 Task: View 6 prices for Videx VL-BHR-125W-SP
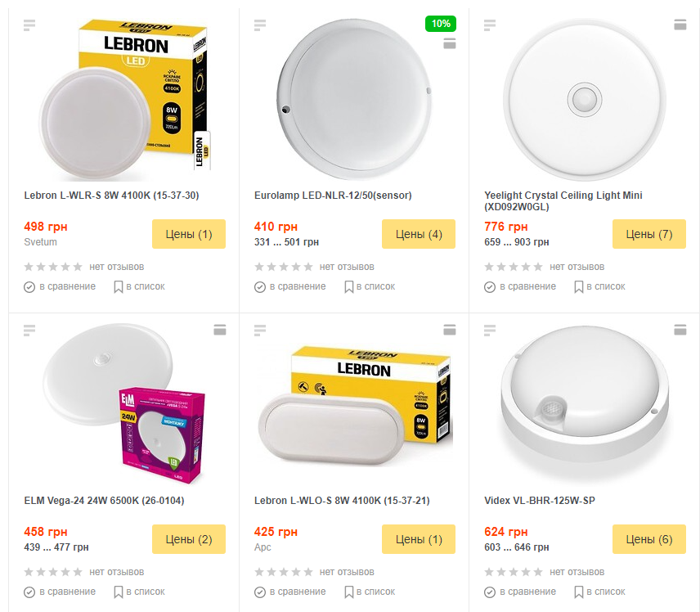tap(648, 539)
